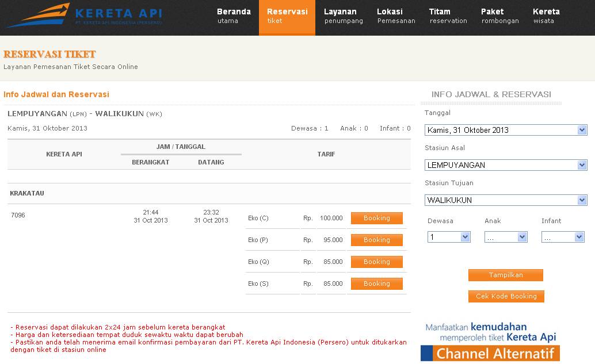Screen dimensions: 595x364
Task: Click the Tampilkan button
Action: point(505,275)
